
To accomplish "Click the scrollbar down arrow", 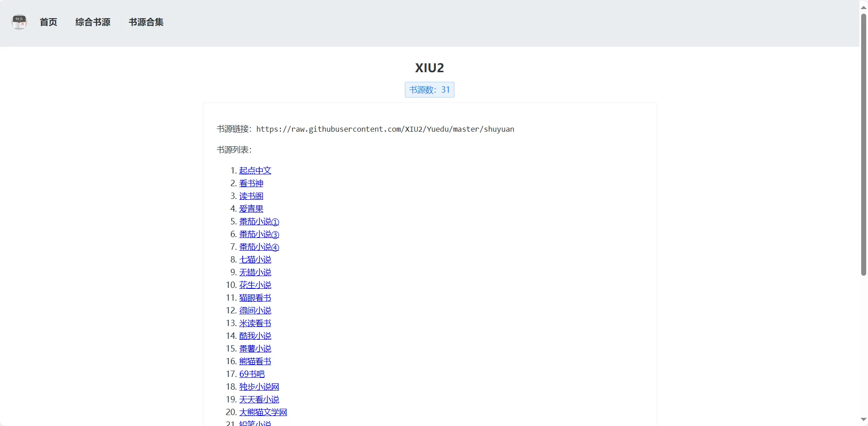I will (x=863, y=419).
